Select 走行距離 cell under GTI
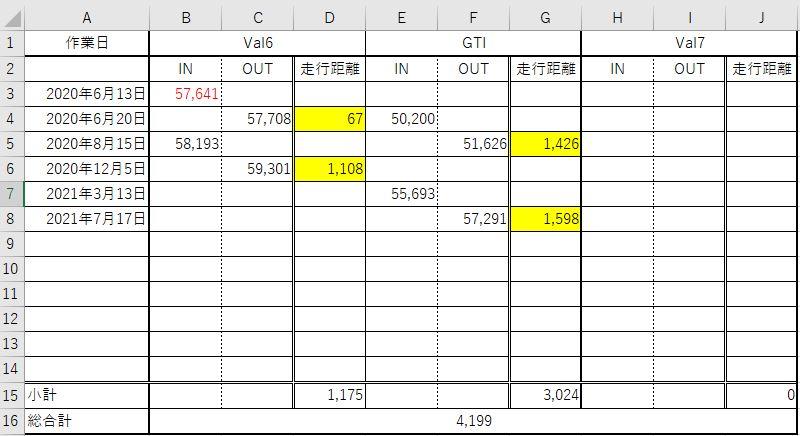 point(545,68)
